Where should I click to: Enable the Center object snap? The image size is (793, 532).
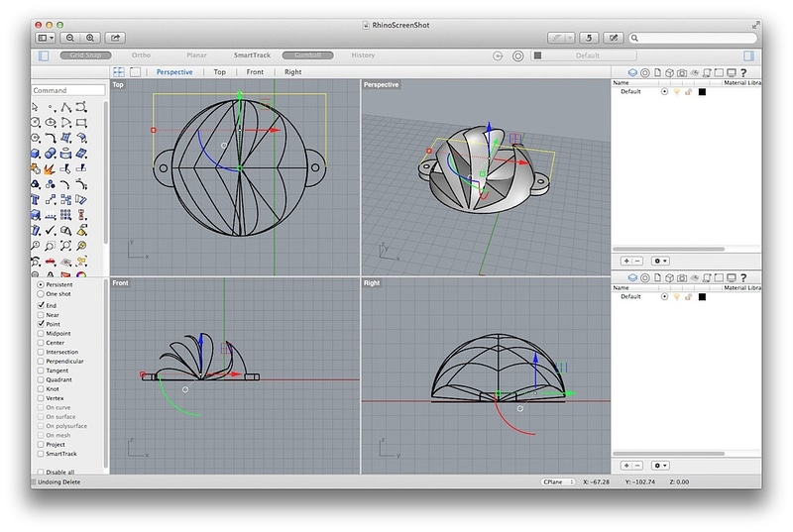click(x=41, y=343)
